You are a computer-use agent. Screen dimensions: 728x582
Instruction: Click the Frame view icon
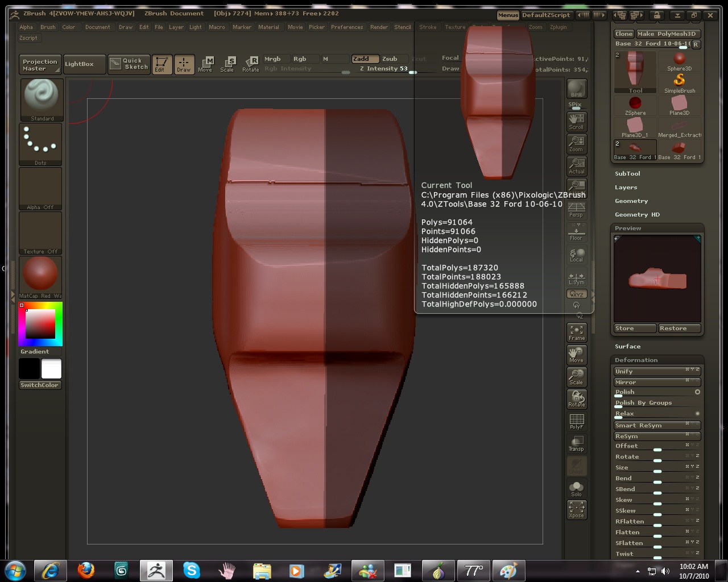tap(576, 332)
